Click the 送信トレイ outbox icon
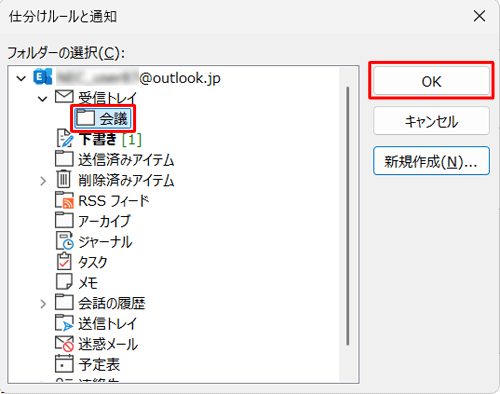 64,323
